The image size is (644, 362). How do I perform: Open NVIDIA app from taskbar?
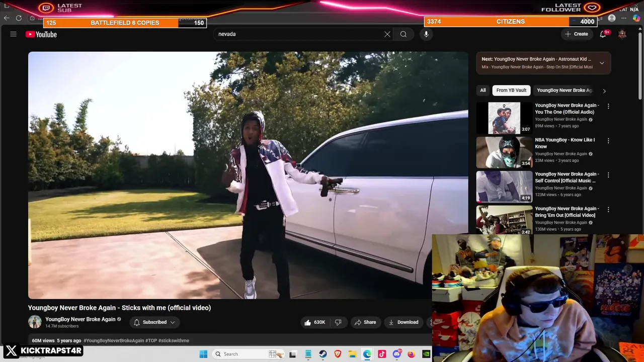(426, 354)
